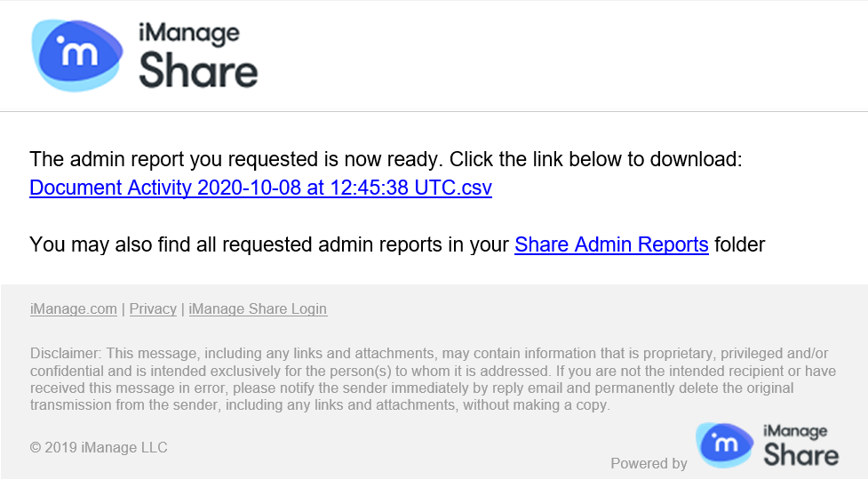Download the Document Activity 2020-10-08 CSV report
This screenshot has width=868, height=480.
(x=260, y=188)
